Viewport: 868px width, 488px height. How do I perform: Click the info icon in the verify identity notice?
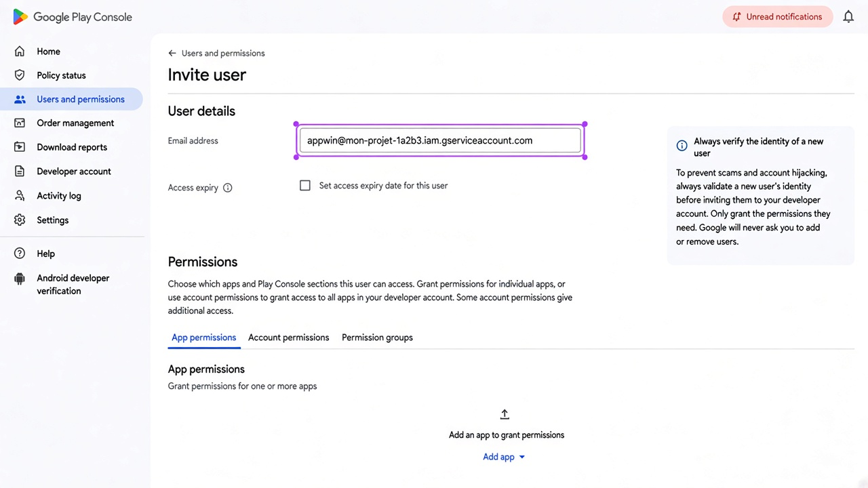682,146
